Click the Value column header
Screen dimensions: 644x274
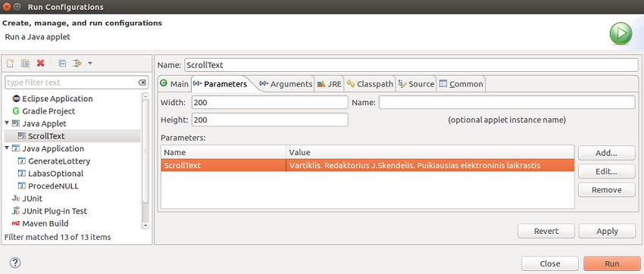(430, 152)
